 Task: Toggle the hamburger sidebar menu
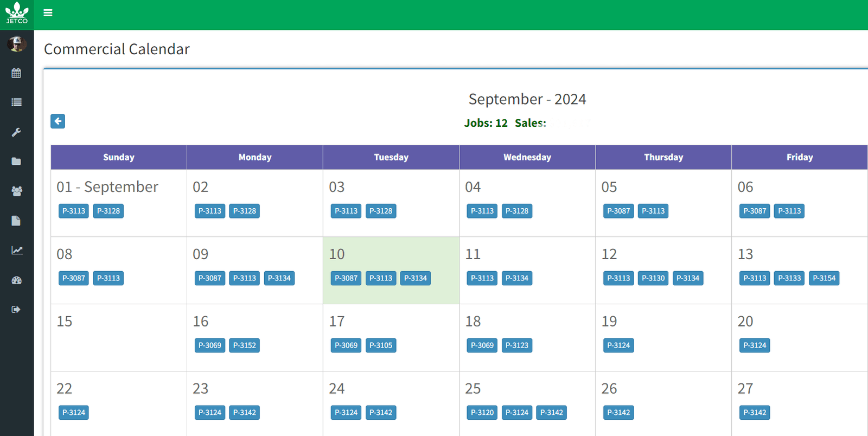[x=48, y=12]
